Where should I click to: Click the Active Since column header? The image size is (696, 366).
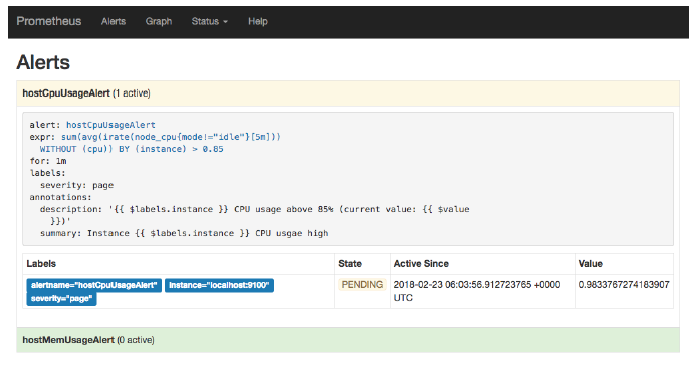click(x=421, y=264)
